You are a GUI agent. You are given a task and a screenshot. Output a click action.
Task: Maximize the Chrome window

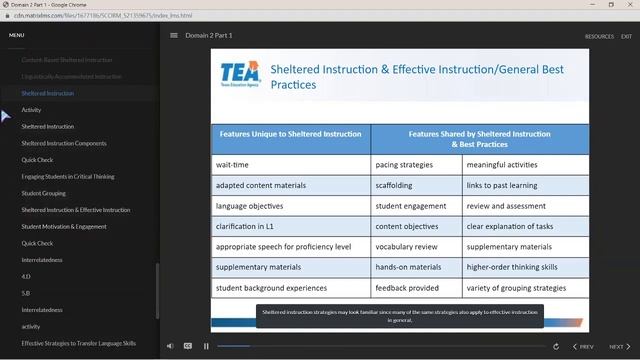[x=611, y=4]
